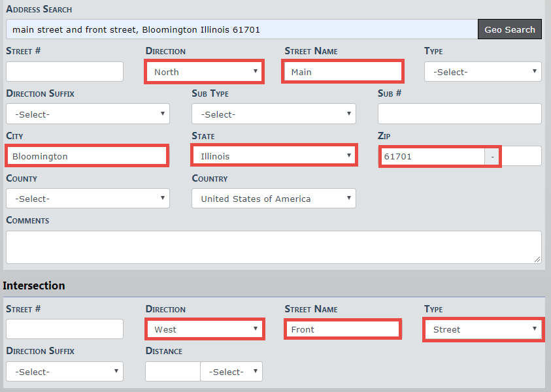Viewport: 551px width, 392px height.
Task: Click the Zip extension field after the dash
Action: pos(521,156)
